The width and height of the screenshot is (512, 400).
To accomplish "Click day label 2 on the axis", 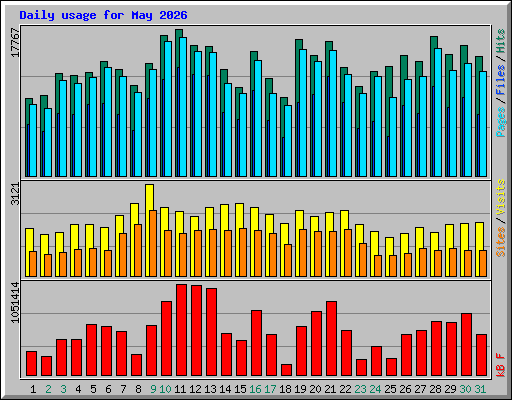I will click(x=48, y=389).
